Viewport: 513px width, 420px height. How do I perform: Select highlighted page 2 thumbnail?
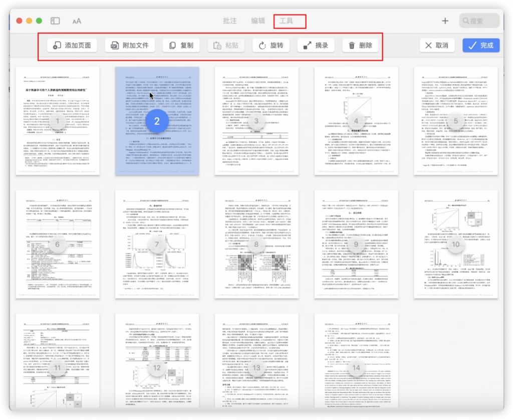157,121
